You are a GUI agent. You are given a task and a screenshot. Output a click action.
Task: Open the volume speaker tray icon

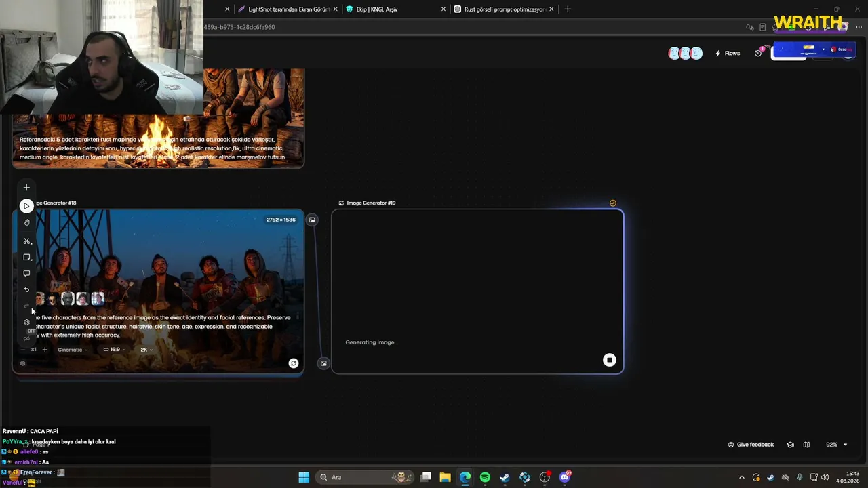825,477
